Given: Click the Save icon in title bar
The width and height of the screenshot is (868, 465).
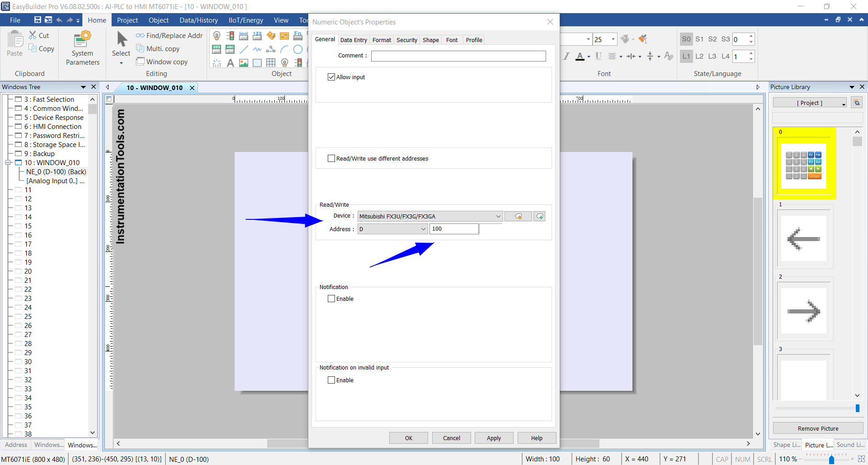Looking at the screenshot, I should [38, 20].
